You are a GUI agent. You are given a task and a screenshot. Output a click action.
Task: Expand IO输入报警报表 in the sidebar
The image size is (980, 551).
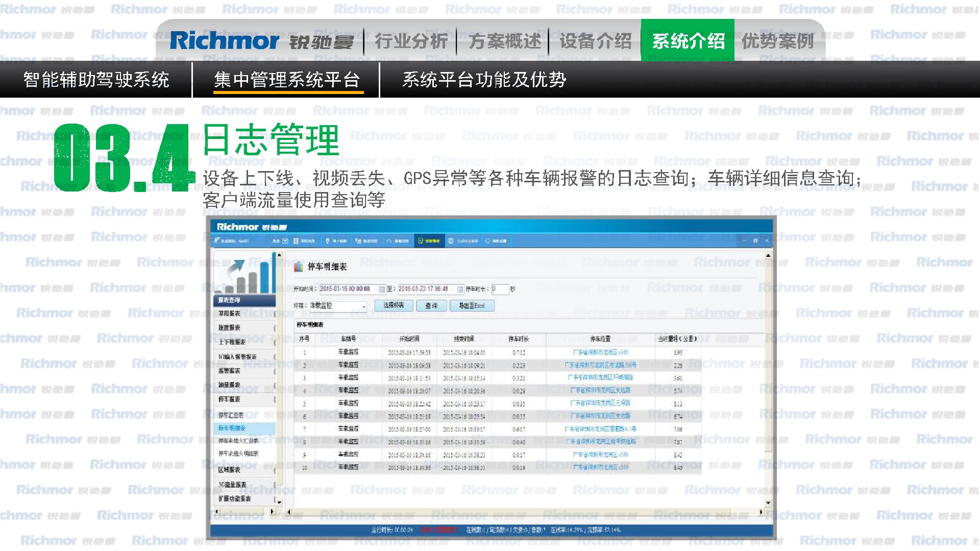coord(244,356)
